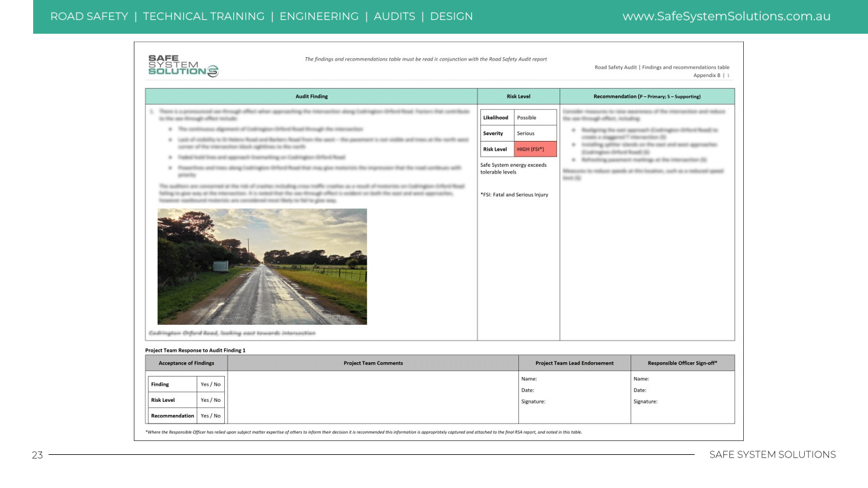Click Signature under Responsible Officer Sign-off
Screen dimensions: 868x488
[x=645, y=401]
